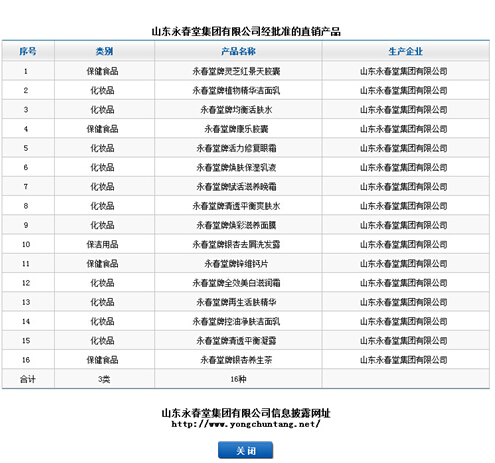Viewport: 495px width, 463px height.
Task: Click serial number 7 in 序号 column
Action: pyautogui.click(x=26, y=187)
